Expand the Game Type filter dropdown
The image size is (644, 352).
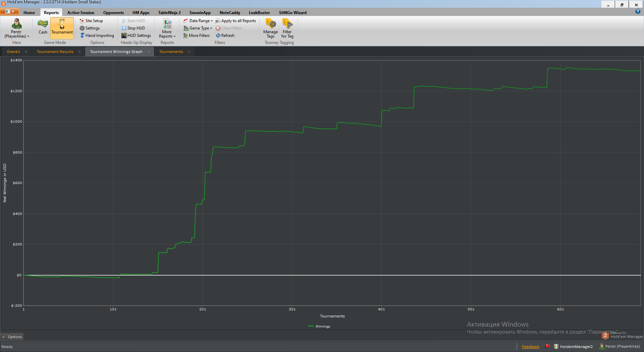[x=198, y=28]
